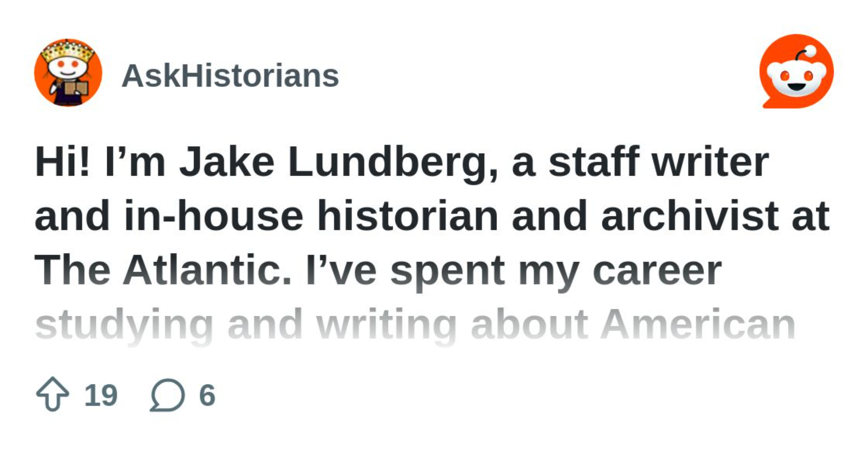The height and width of the screenshot is (452, 868).
Task: Upvote the post with the arrow icon
Action: (53, 394)
